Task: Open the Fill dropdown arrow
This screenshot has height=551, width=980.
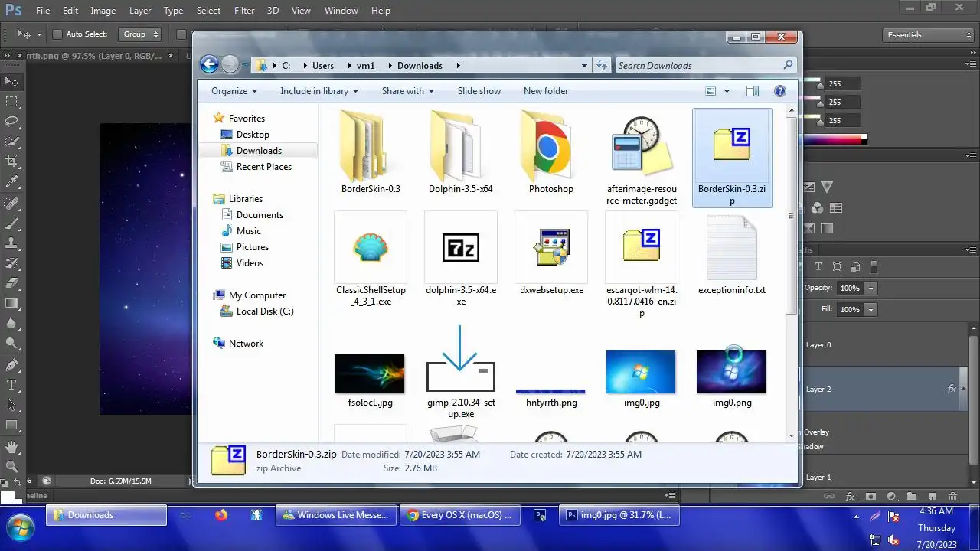Action: pos(871,310)
